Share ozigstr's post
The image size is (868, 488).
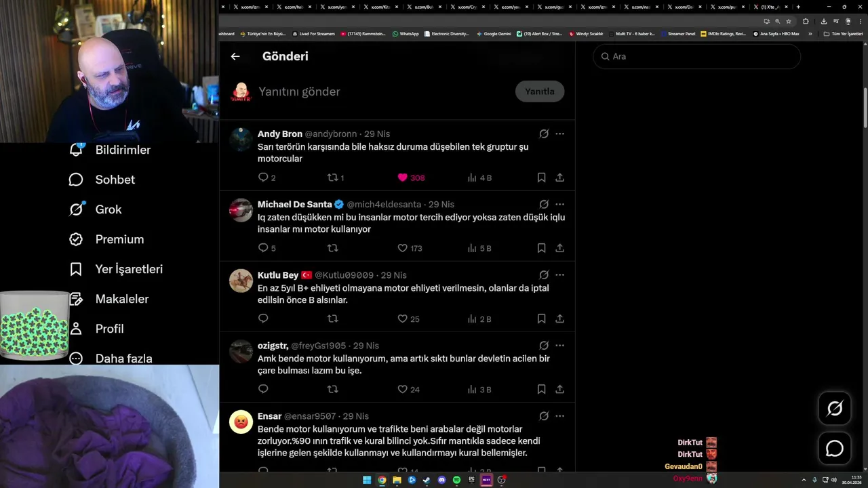point(559,389)
